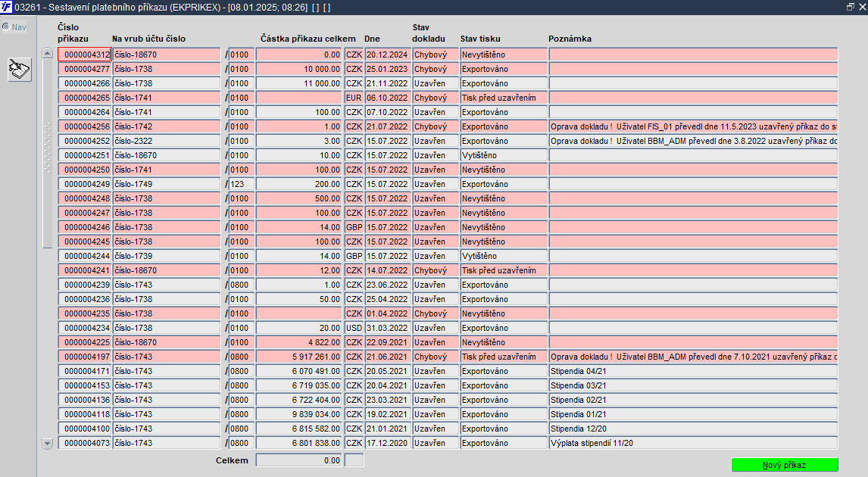
Task: Click amount 5 917 261.00 cell
Action: click(x=299, y=357)
